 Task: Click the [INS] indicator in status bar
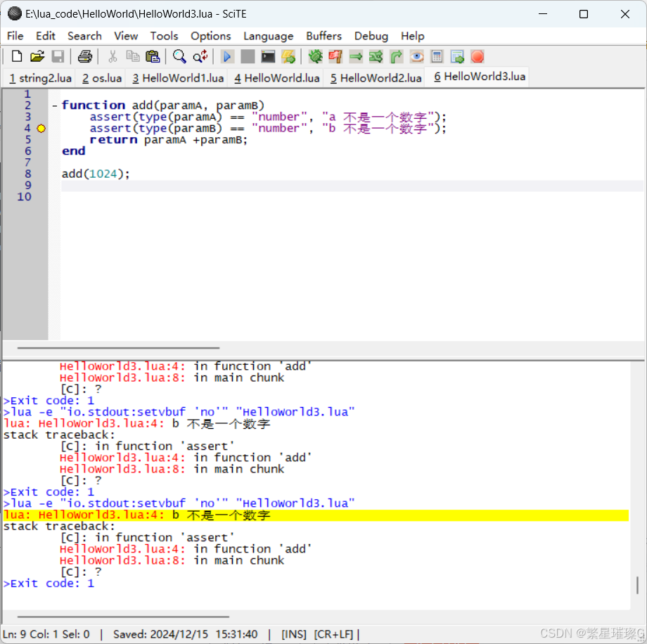294,634
